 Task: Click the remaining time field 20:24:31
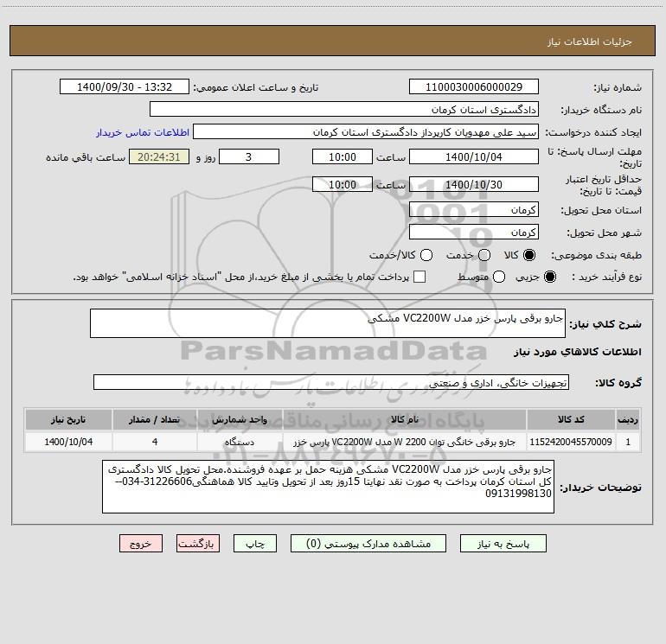pyautogui.click(x=159, y=156)
